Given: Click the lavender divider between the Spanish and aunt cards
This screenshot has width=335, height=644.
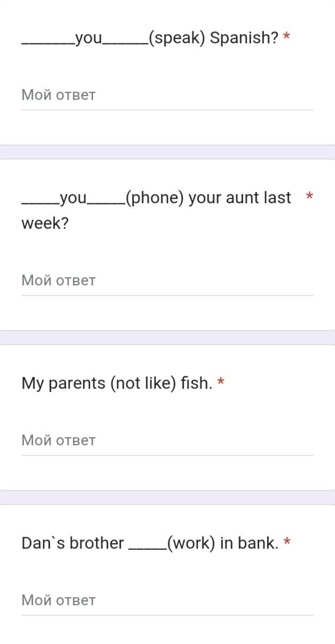Looking at the screenshot, I should coord(168,152).
